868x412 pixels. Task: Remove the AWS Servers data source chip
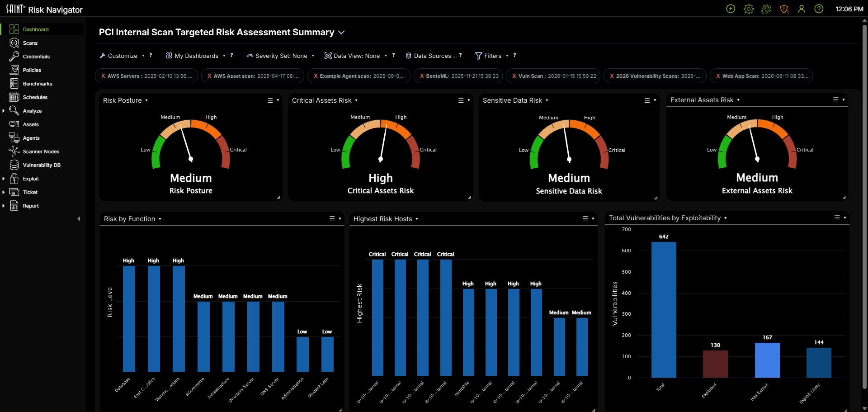(103, 76)
